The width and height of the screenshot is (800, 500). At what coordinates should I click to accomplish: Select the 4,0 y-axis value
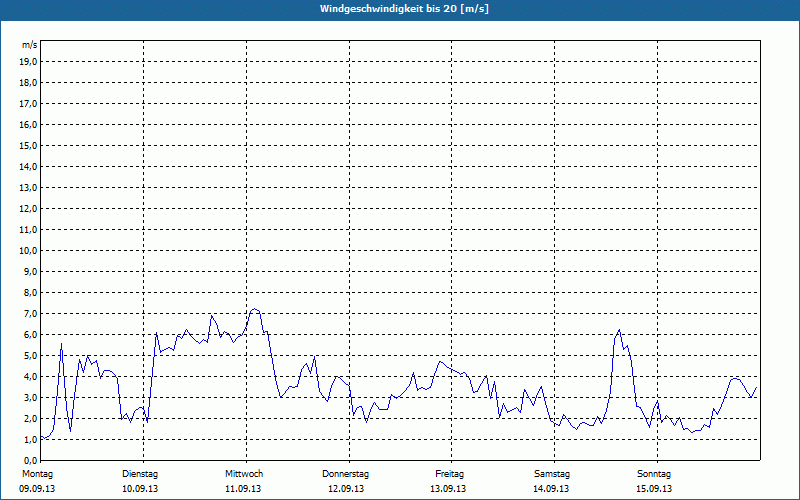[30, 377]
